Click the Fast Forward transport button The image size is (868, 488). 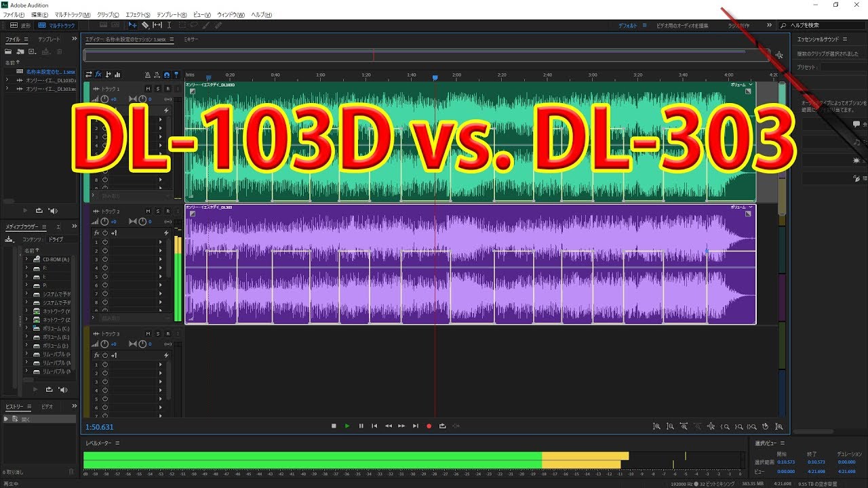401,426
